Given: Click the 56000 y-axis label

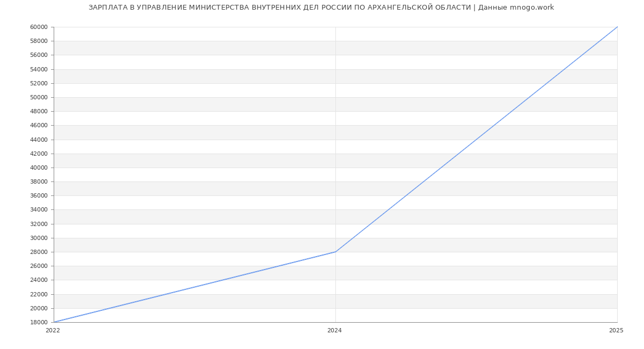Looking at the screenshot, I should pyautogui.click(x=39, y=55).
